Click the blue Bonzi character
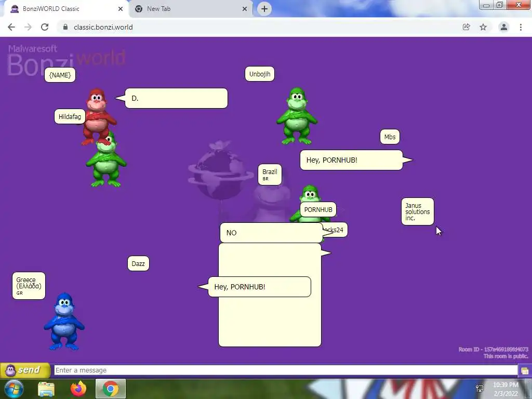 (64, 321)
